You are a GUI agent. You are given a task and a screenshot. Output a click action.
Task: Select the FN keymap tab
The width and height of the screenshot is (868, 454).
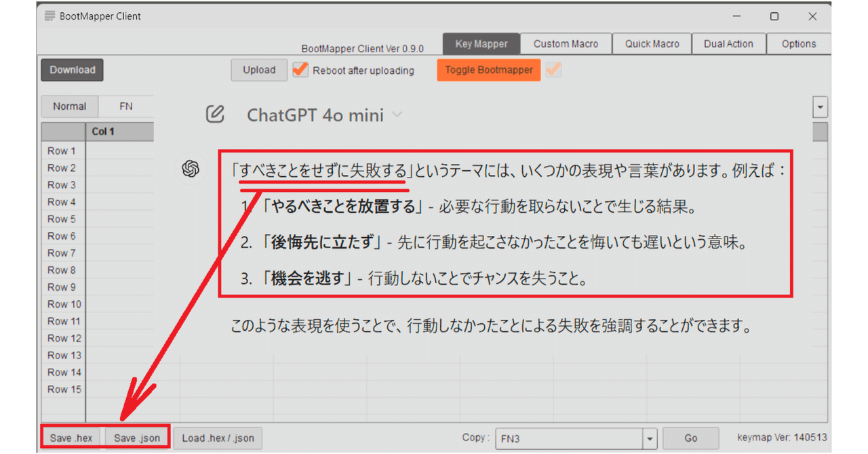tap(125, 106)
